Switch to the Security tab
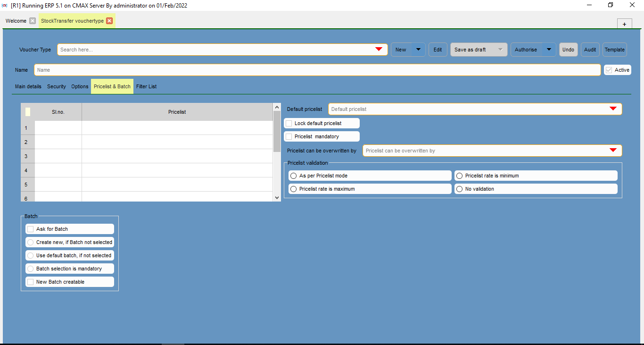 pos(56,86)
